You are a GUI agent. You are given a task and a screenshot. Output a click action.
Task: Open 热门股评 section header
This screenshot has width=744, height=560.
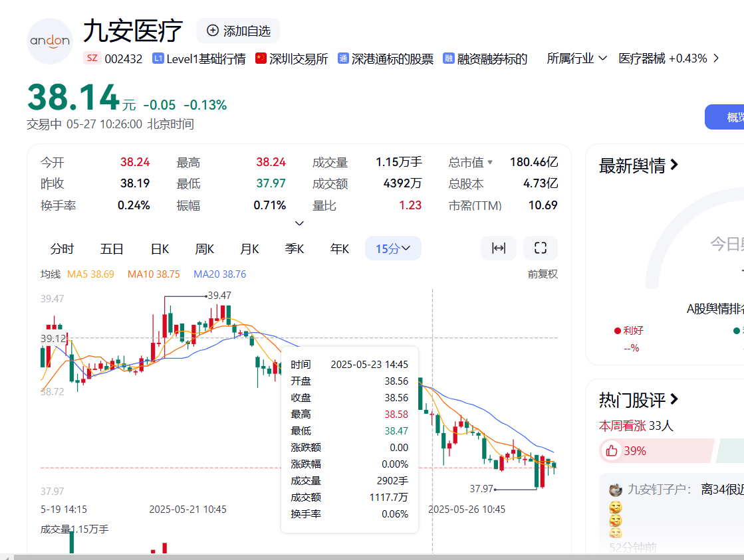(x=639, y=400)
